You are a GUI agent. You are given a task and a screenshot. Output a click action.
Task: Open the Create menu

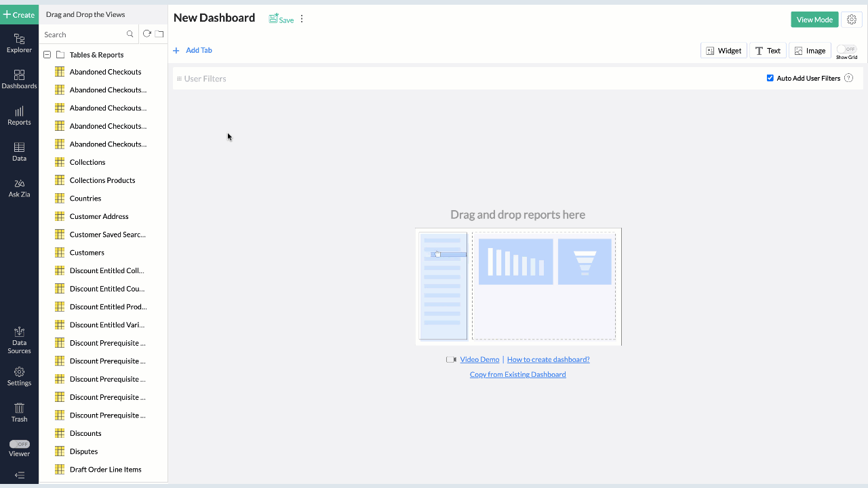[19, 14]
